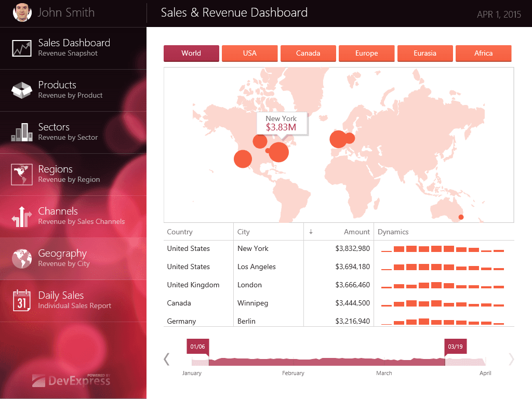
Task: Select the Los Angeles table row
Action: coord(339,267)
